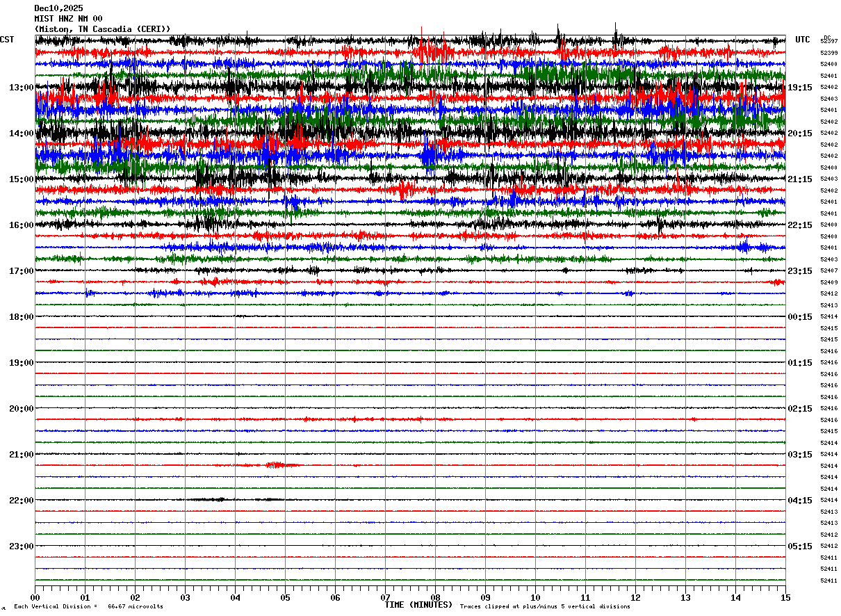Select the 14:00 CST row label

(x=22, y=133)
